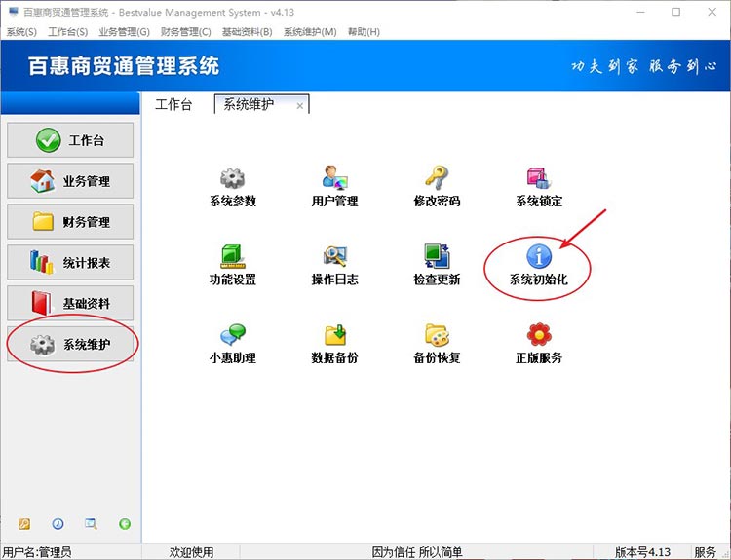Click the app icon in title bar
The height and width of the screenshot is (560, 731).
(x=14, y=12)
